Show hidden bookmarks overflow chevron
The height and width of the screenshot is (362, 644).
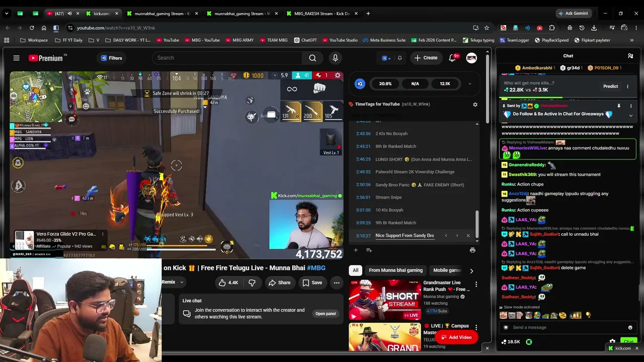[x=632, y=40]
